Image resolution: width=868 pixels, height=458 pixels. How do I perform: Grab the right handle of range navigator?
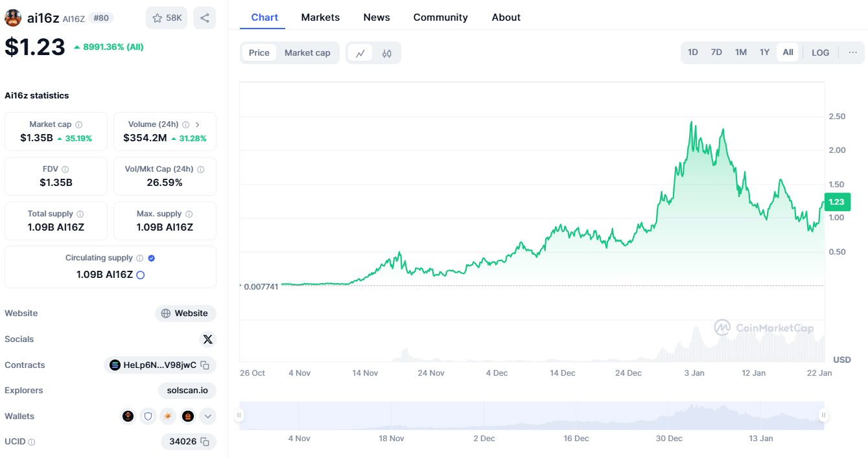pos(823,415)
